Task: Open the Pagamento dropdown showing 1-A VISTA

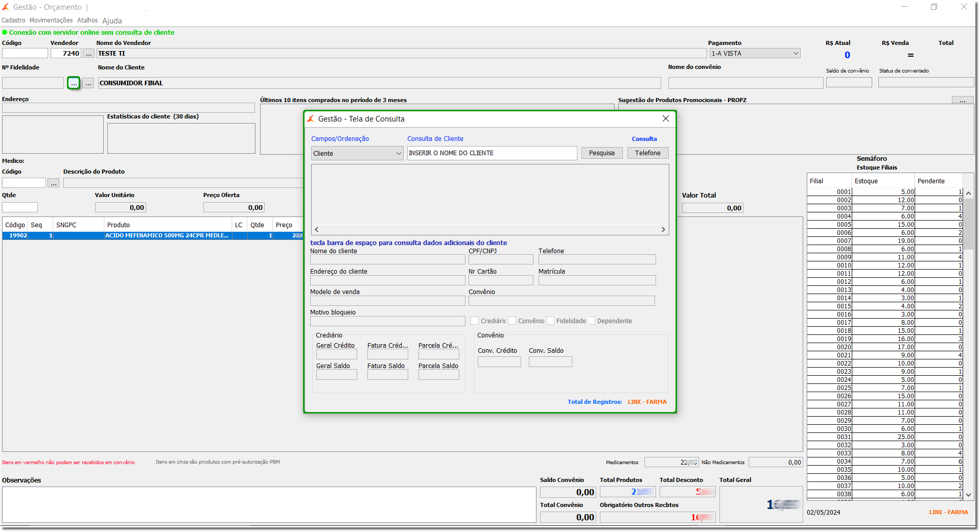Action: [x=755, y=54]
